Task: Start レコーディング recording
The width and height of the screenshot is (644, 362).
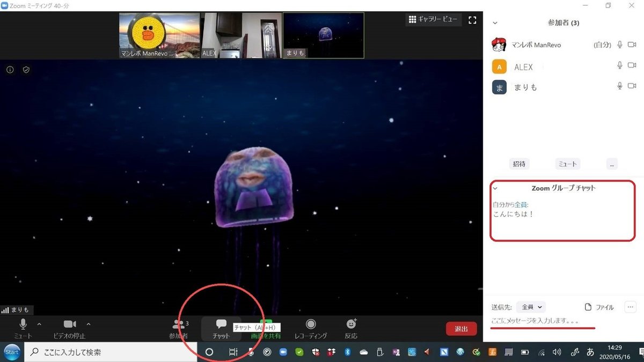Action: tap(311, 329)
